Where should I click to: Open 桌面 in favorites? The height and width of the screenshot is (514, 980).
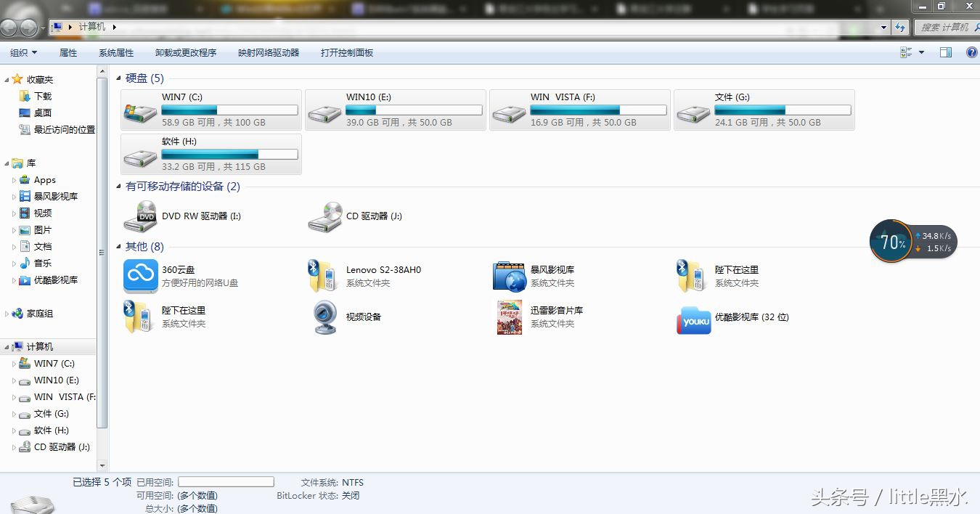[x=43, y=113]
